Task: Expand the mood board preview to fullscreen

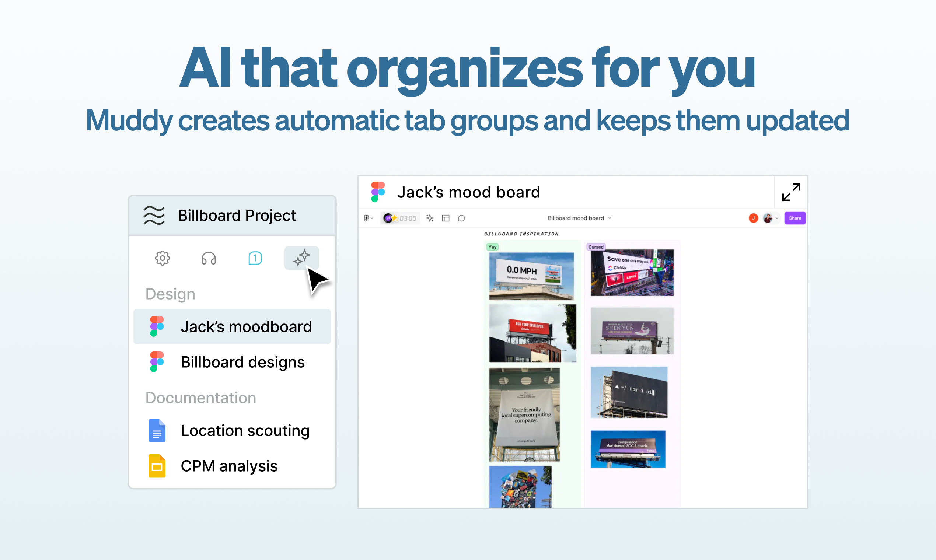Action: coord(791,192)
